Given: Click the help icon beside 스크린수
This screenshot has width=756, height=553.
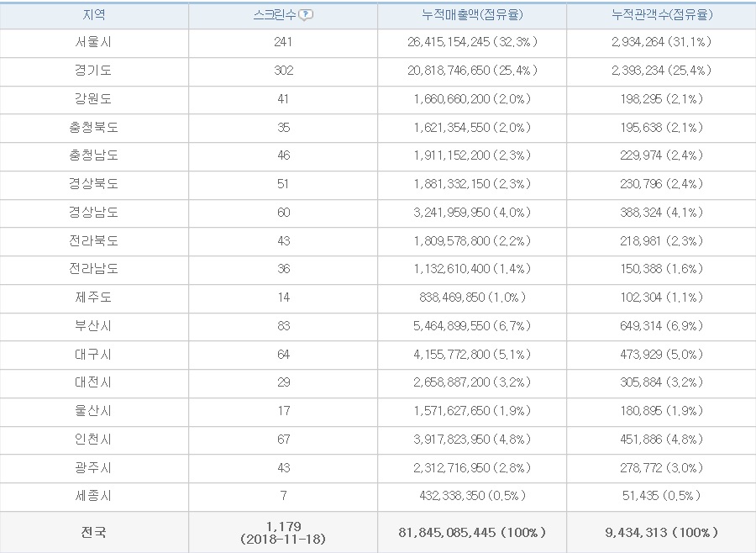Looking at the screenshot, I should pos(307,15).
